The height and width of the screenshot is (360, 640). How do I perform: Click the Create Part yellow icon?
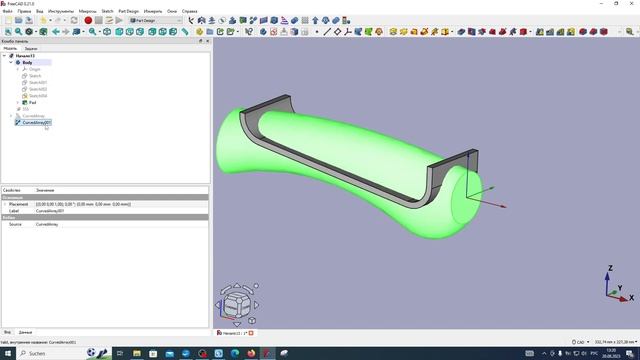[199, 32]
